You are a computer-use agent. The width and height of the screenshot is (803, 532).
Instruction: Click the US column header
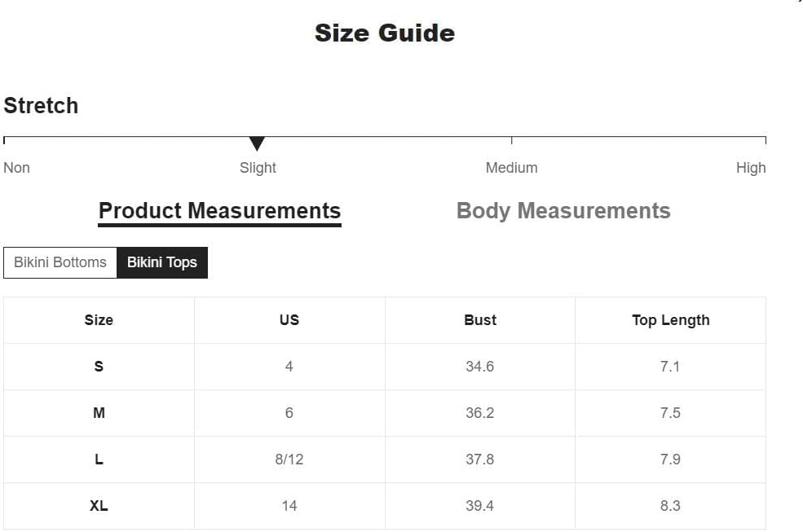(x=289, y=320)
